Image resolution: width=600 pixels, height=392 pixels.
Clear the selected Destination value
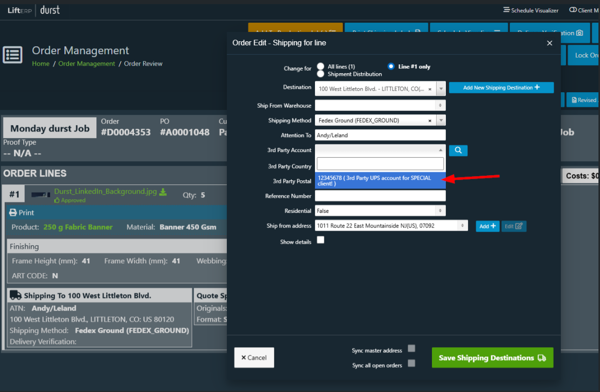click(x=430, y=89)
